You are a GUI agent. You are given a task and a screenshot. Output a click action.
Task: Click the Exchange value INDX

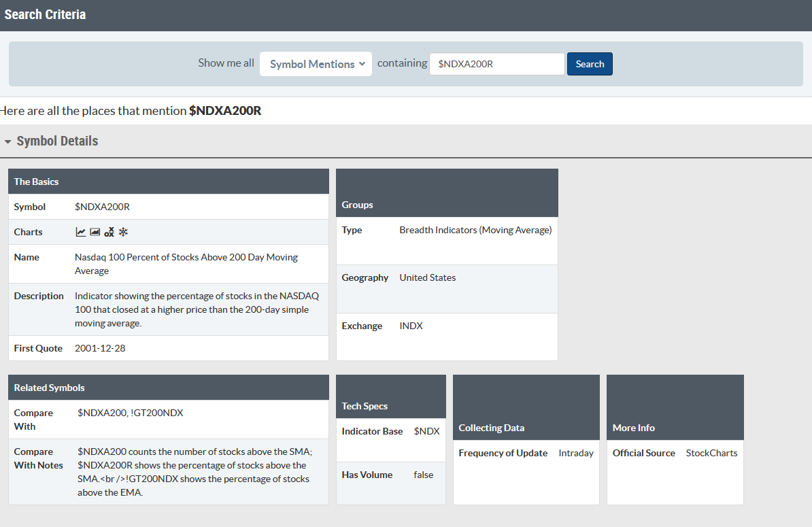click(411, 326)
